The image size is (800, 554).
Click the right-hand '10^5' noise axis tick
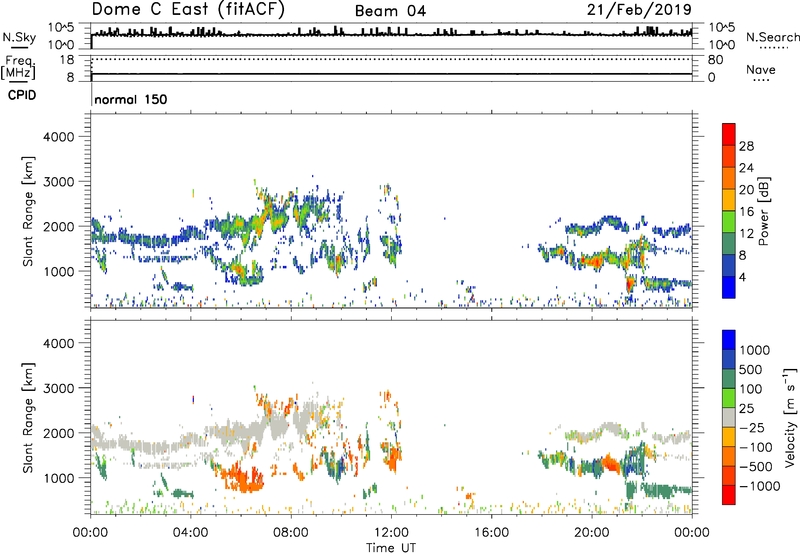point(722,27)
